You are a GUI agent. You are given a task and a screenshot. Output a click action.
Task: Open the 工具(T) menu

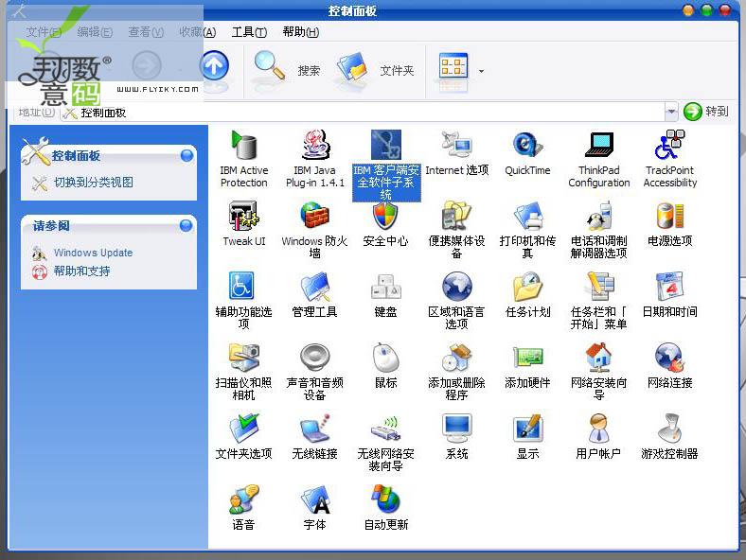tap(249, 32)
